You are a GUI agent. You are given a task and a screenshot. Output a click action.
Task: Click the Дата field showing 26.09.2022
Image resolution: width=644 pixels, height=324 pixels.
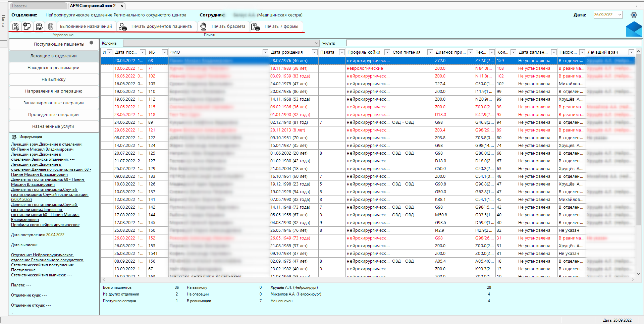[x=605, y=15]
